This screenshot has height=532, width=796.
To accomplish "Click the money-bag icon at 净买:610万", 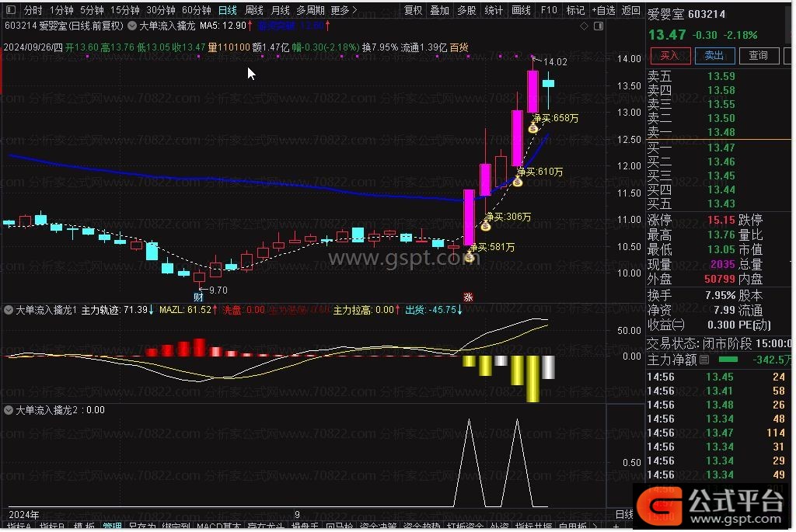I will click(517, 182).
